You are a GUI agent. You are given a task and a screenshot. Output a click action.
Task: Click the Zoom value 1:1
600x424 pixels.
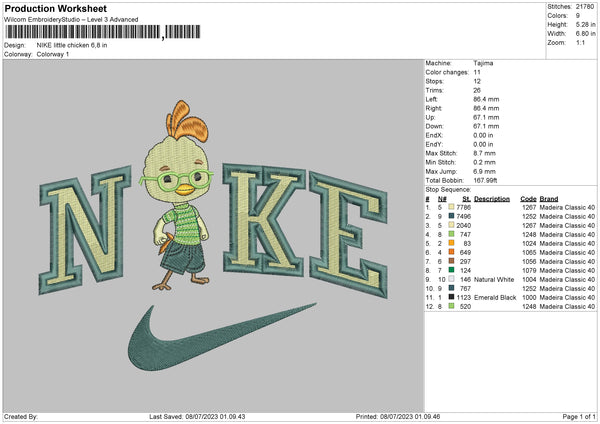(580, 42)
